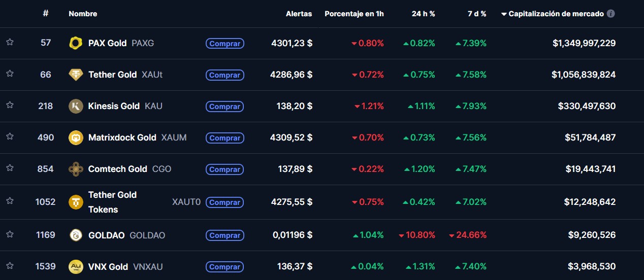The image size is (644, 280).
Task: Click the GOLDAO coin logo
Action: click(x=76, y=235)
